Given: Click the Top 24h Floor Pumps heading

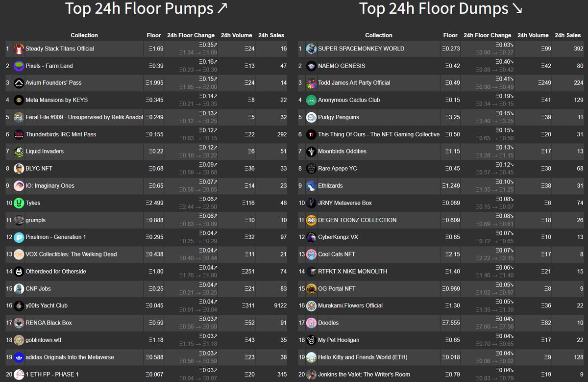Looking at the screenshot, I should [x=147, y=9].
